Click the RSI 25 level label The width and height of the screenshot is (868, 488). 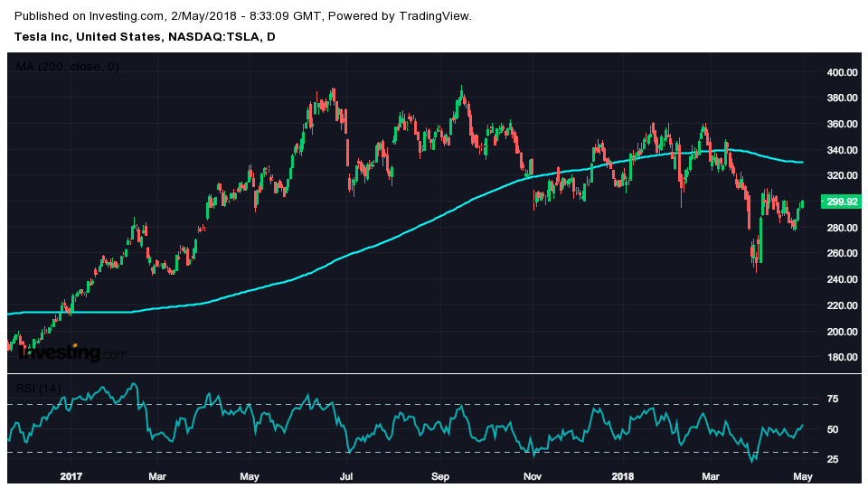833,459
